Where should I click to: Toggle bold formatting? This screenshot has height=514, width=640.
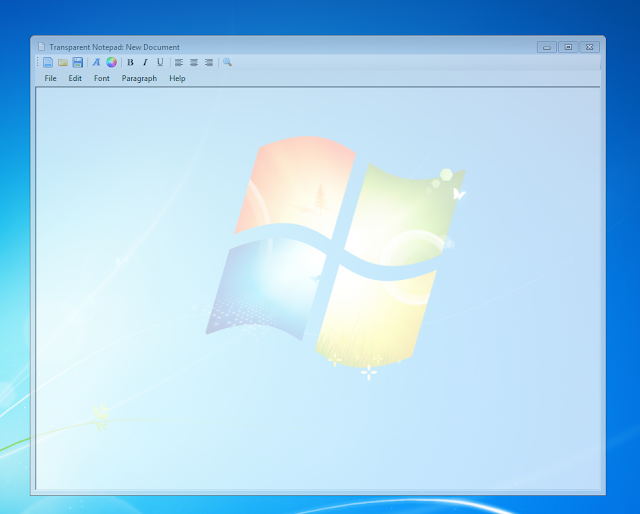click(131, 62)
